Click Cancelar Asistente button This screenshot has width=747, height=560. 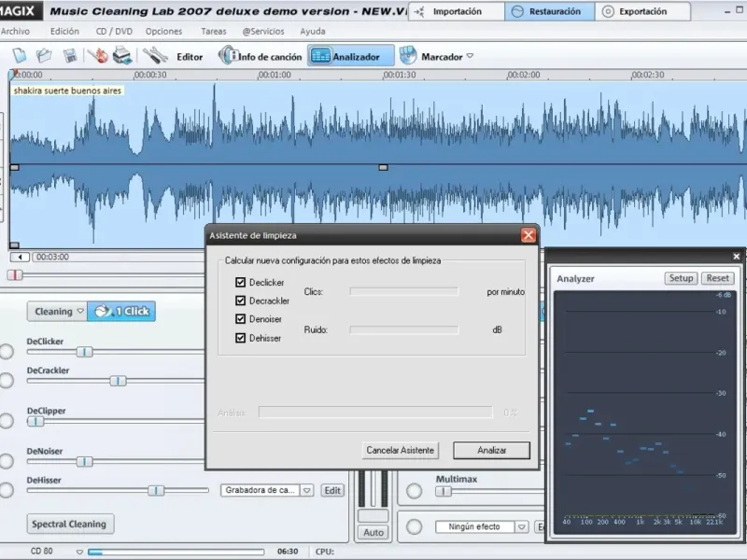(x=400, y=450)
